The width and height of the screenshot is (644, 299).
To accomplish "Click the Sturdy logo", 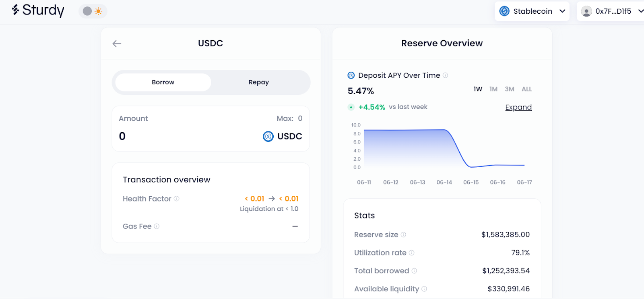I will tap(38, 10).
